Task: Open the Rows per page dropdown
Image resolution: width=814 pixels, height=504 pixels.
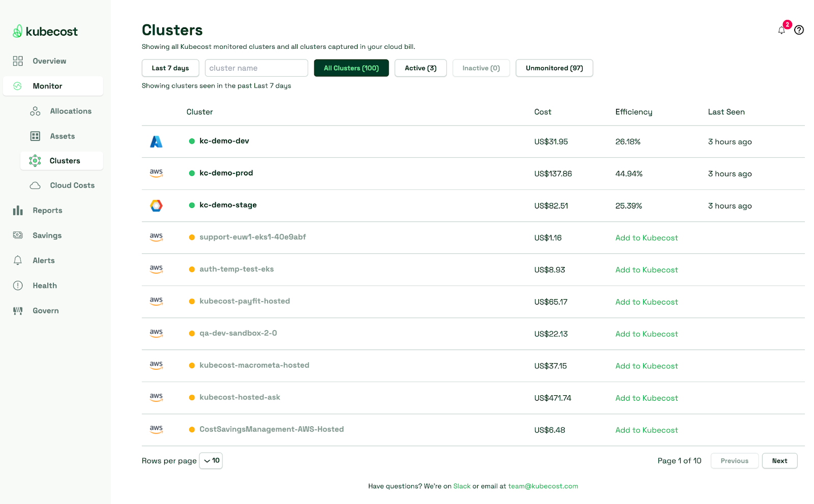Action: (211, 461)
